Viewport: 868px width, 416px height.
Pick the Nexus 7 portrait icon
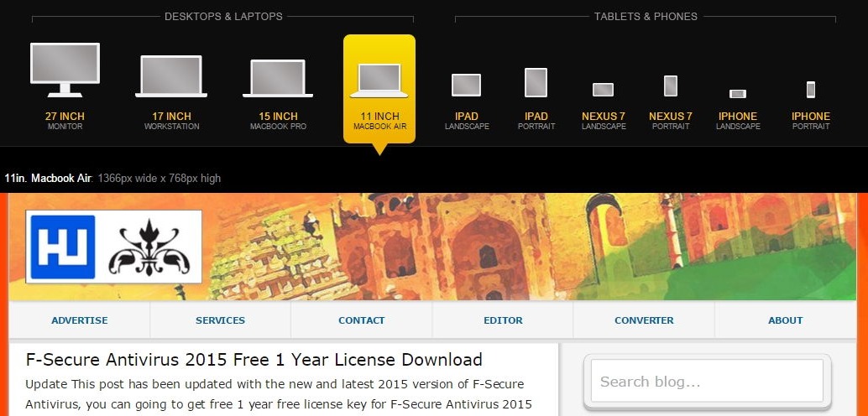pyautogui.click(x=671, y=86)
